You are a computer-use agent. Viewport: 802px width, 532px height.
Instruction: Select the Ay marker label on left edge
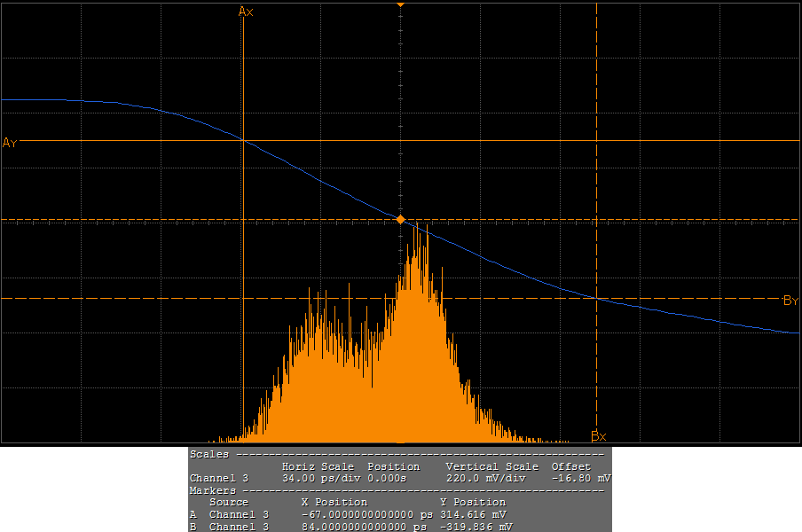[x=10, y=143]
